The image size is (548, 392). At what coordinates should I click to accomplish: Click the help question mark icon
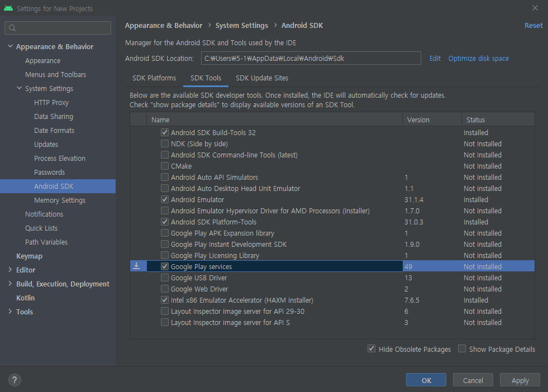[x=15, y=380]
